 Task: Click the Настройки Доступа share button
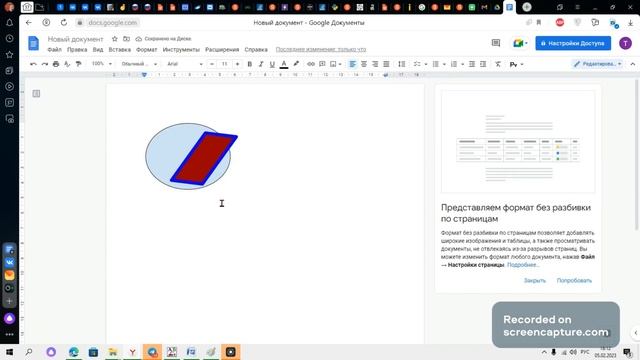573,43
